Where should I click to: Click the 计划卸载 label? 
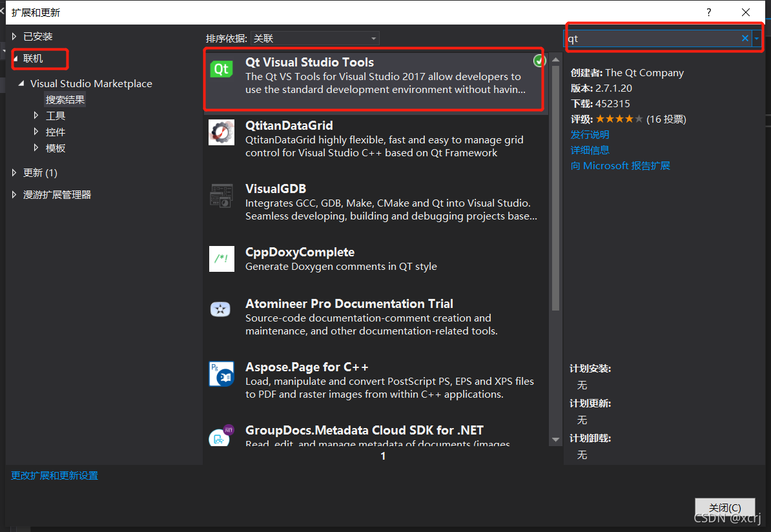590,438
